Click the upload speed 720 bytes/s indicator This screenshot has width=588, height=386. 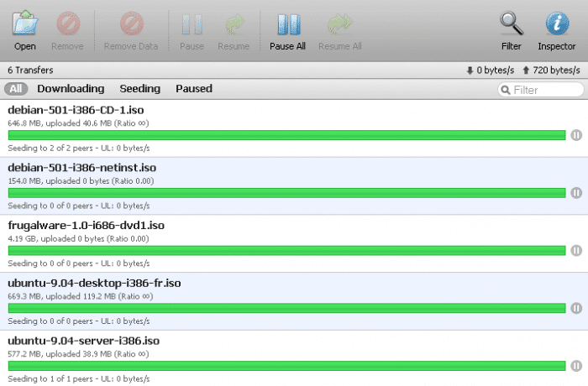click(x=551, y=70)
